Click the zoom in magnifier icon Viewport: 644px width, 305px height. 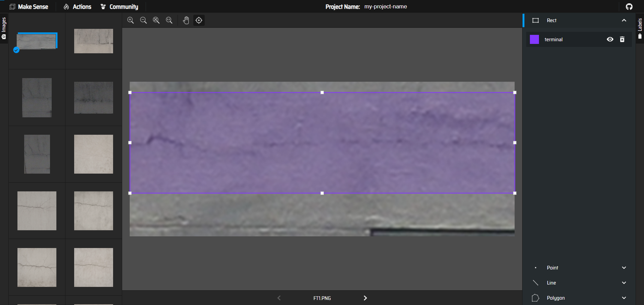(x=131, y=20)
